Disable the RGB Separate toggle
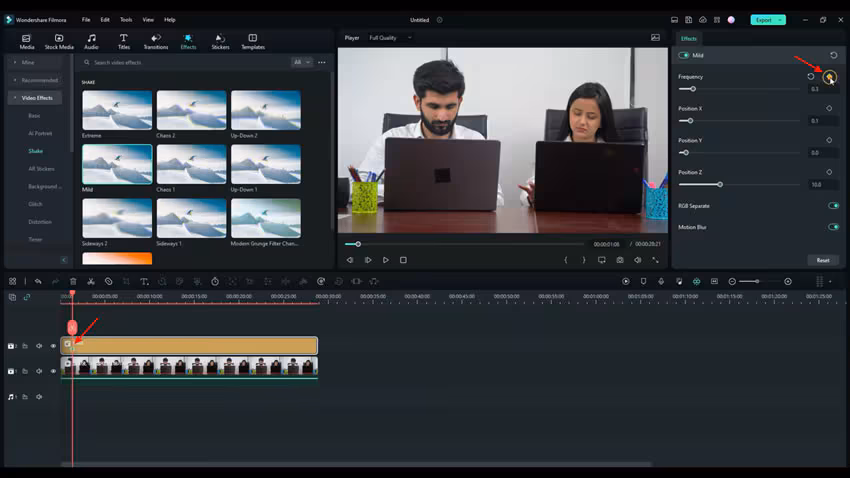The height and width of the screenshot is (478, 850). (833, 206)
